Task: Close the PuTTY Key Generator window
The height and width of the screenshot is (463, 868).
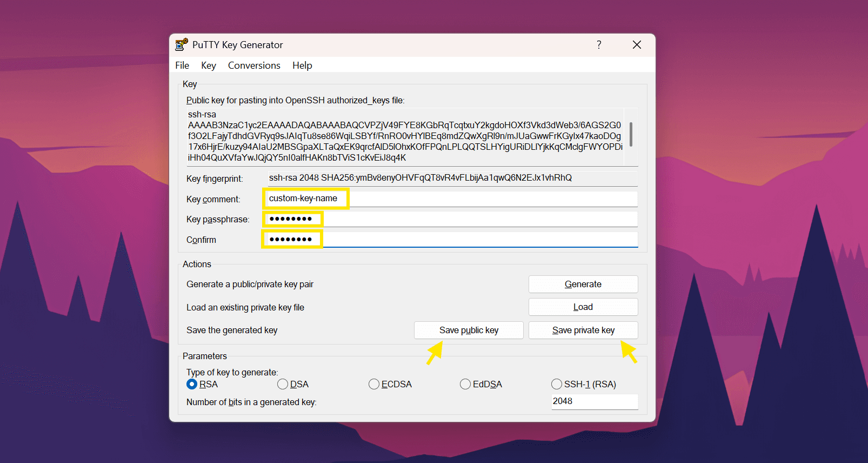Action: coord(637,45)
